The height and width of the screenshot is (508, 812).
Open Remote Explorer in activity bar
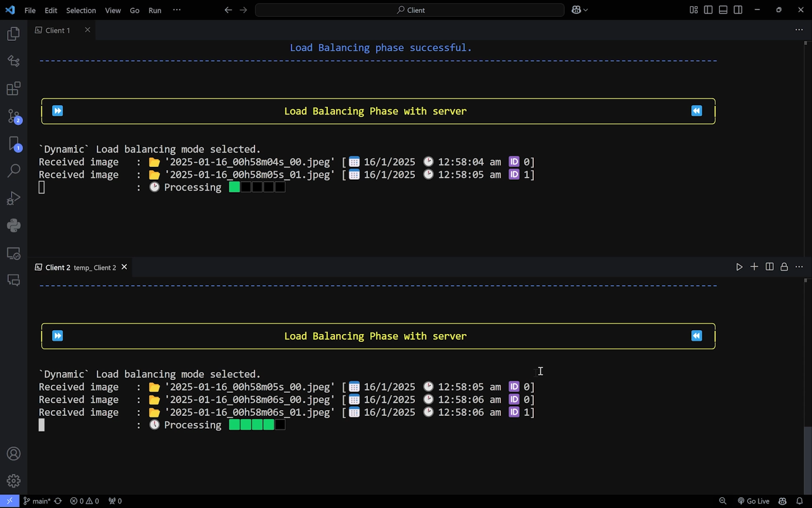(x=14, y=254)
